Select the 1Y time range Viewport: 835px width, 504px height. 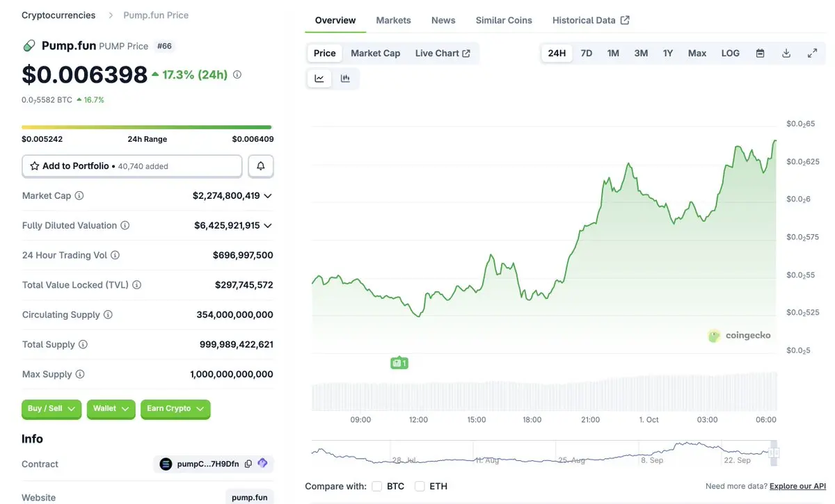tap(668, 53)
